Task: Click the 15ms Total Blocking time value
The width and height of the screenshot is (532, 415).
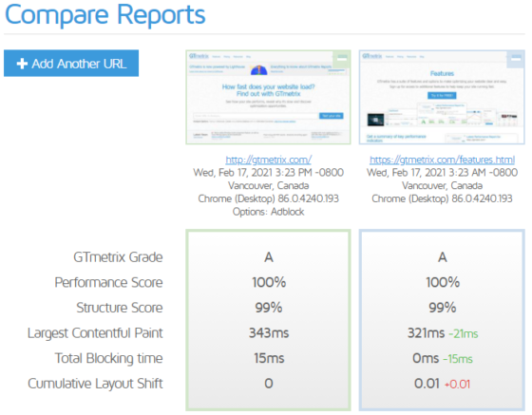Action: [269, 358]
